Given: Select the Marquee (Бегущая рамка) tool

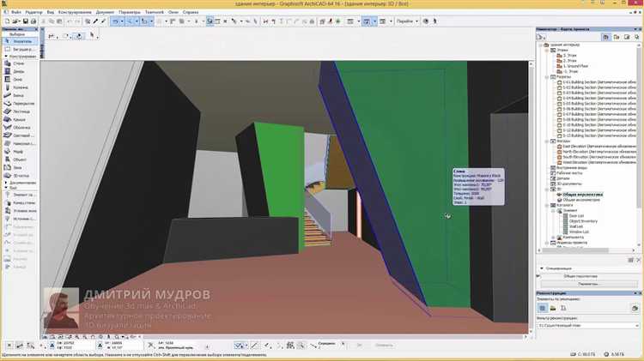Looking at the screenshot, I should [19, 49].
